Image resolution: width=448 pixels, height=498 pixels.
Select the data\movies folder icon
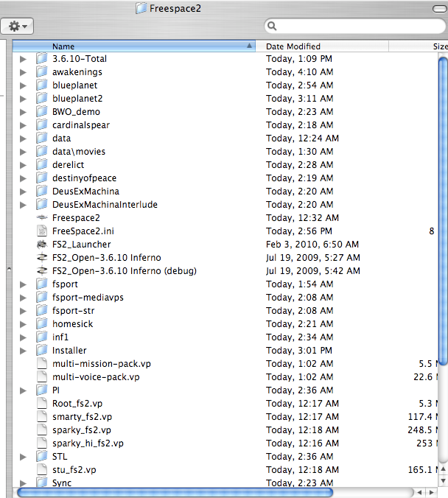[41, 151]
